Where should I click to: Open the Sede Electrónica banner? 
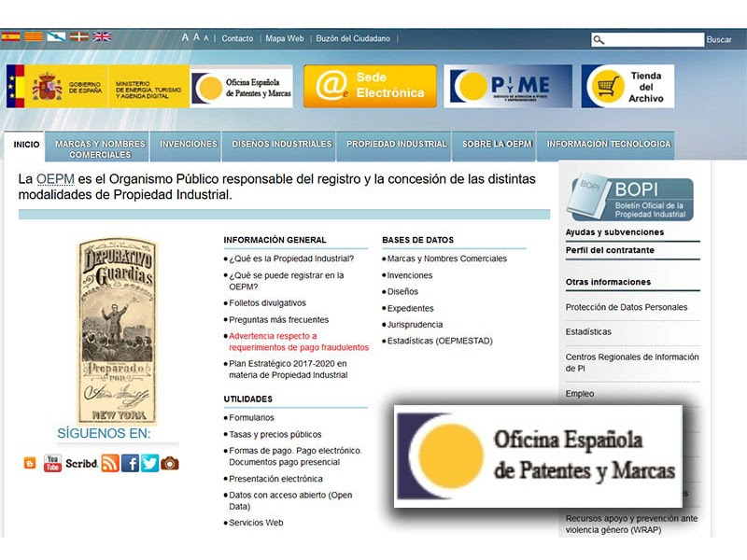[x=370, y=86]
